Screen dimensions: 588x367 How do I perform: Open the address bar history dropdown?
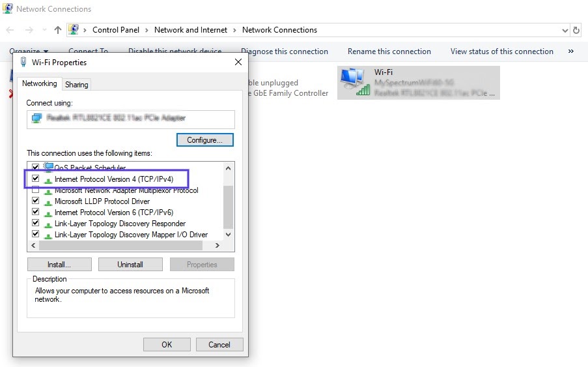pyautogui.click(x=565, y=30)
